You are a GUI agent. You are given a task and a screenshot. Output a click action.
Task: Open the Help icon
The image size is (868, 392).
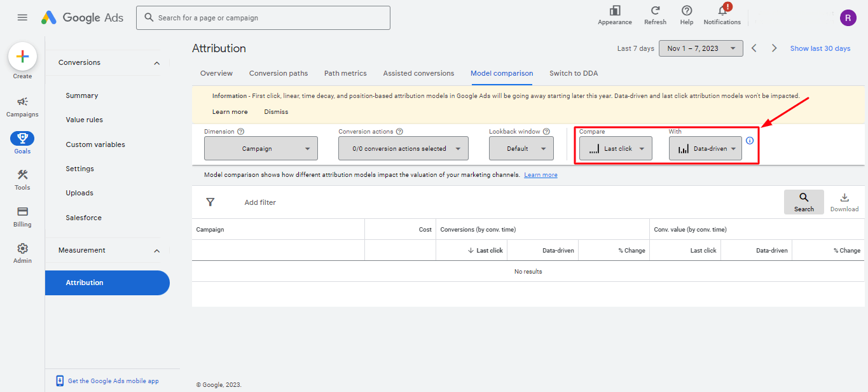(687, 11)
